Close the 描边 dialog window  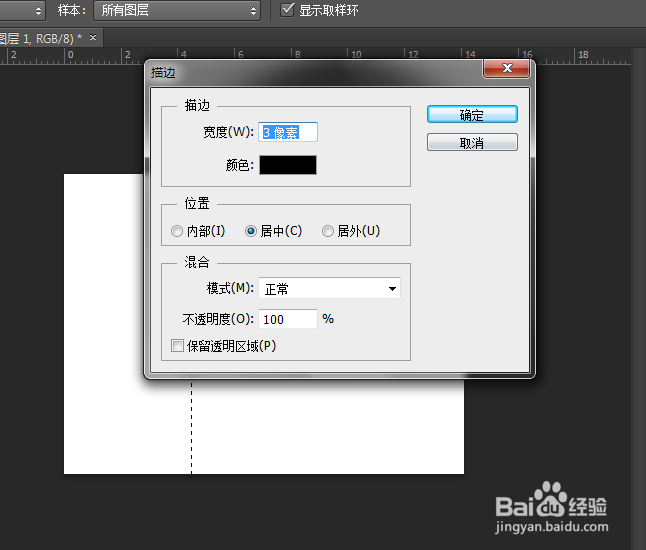[x=506, y=68]
